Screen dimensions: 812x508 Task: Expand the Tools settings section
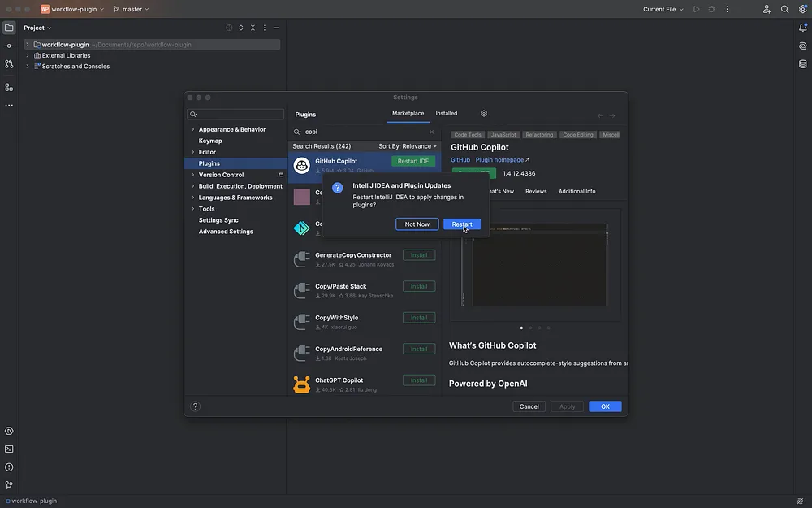coord(192,209)
